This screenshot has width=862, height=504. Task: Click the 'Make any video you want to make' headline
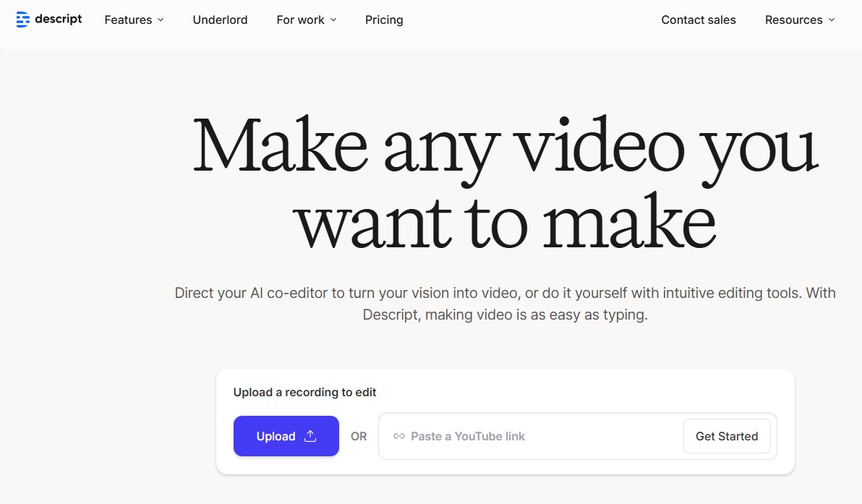(505, 182)
